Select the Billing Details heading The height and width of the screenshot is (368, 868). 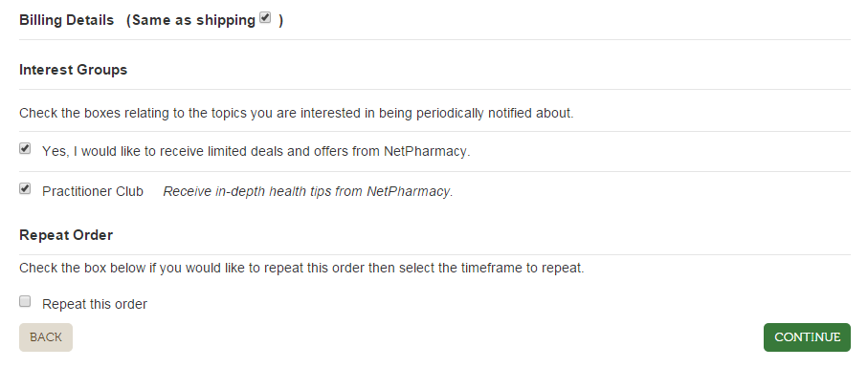[x=66, y=20]
